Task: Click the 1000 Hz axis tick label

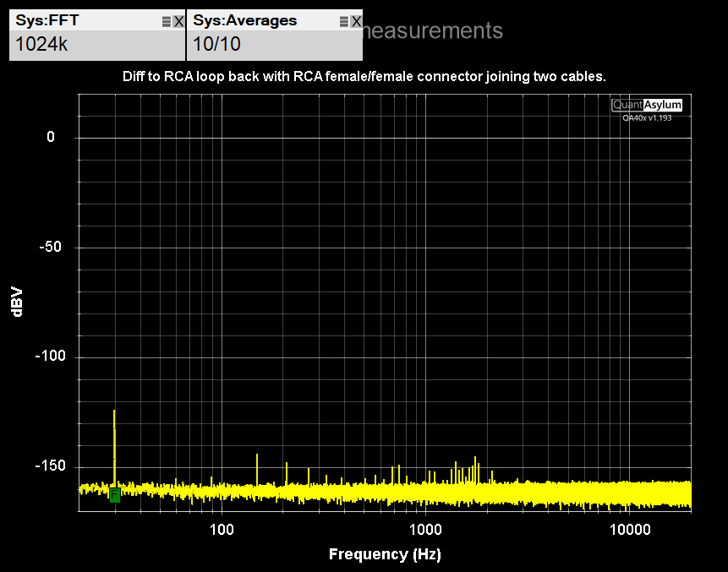Action: (x=425, y=529)
